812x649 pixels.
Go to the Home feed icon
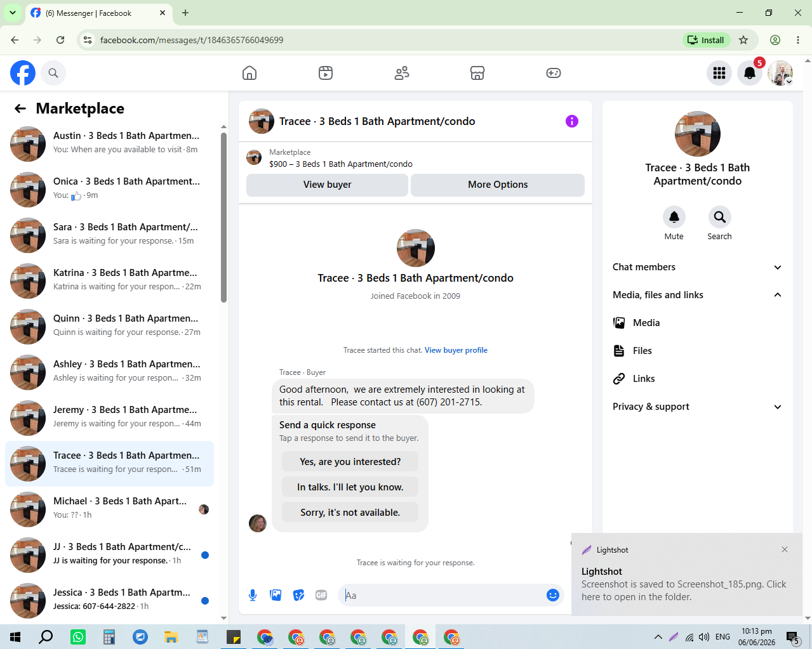[250, 73]
